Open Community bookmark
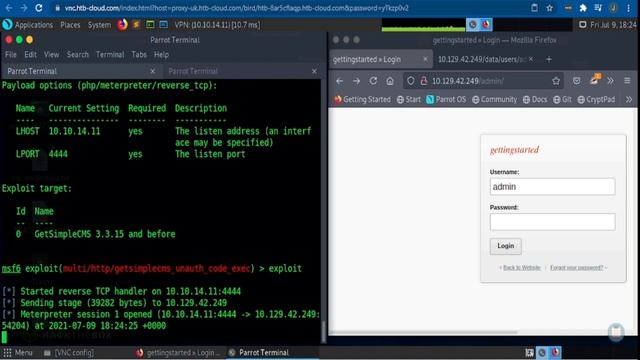640x360 pixels. 494,100
